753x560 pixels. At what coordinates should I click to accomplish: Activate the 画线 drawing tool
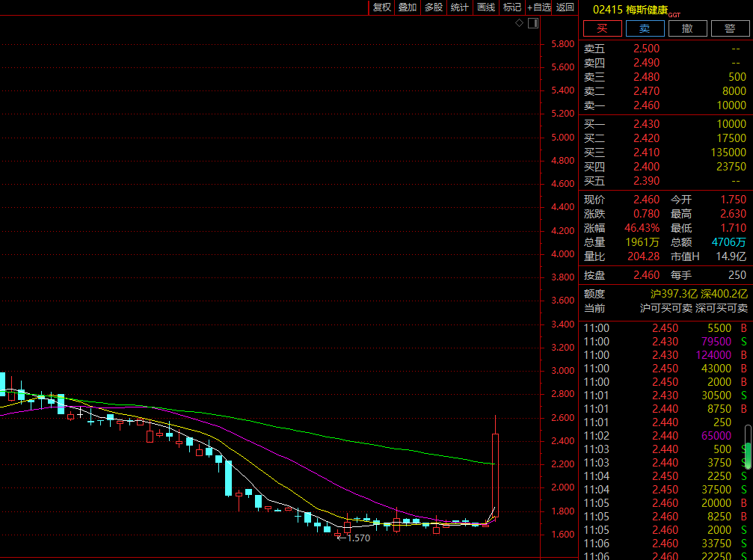(x=486, y=7)
